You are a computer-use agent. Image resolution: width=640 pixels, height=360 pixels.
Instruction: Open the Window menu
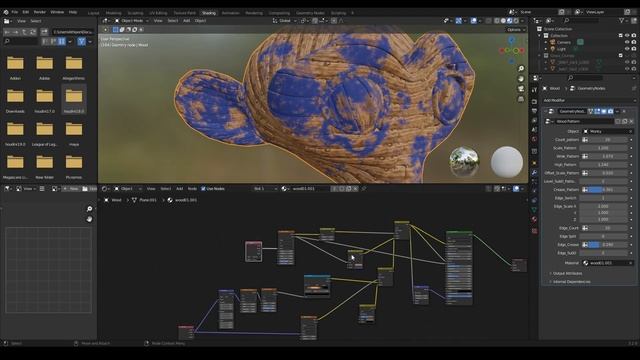pos(57,12)
